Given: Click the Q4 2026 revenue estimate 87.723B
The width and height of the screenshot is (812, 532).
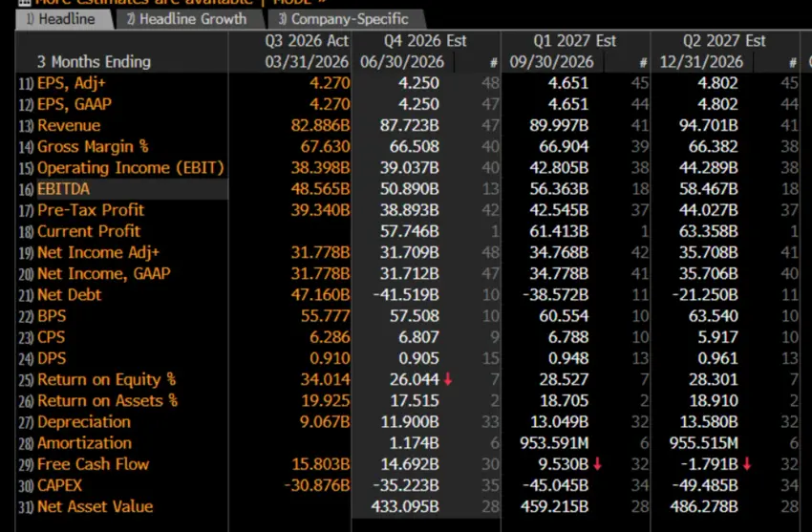Looking at the screenshot, I should point(409,125).
